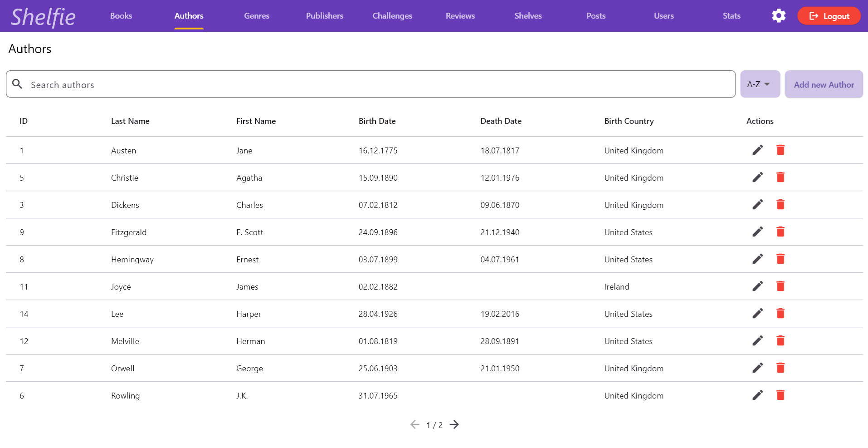Switch to the Publishers tab

(325, 16)
